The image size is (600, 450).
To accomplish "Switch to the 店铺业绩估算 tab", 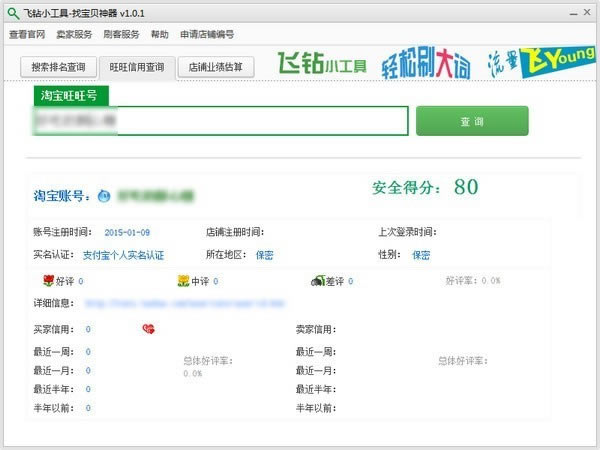I will pos(215,67).
